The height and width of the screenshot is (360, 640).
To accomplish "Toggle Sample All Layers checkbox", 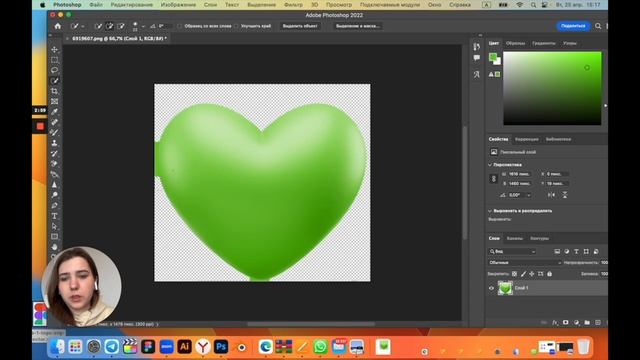I will [180, 26].
